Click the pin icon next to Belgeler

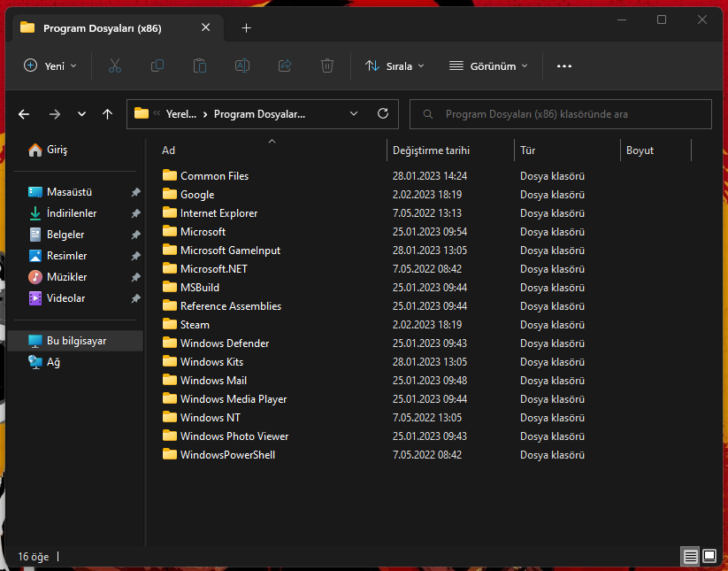pos(135,235)
